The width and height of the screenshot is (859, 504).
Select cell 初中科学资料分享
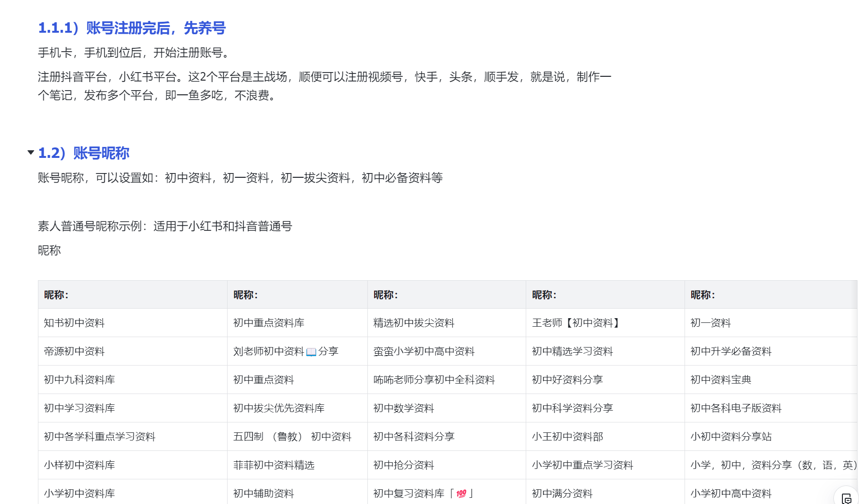(605, 408)
